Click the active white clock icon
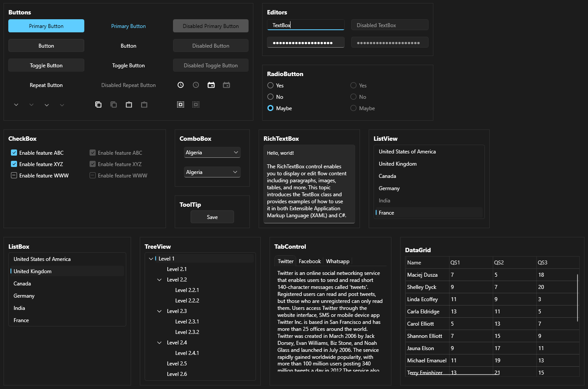 click(180, 85)
